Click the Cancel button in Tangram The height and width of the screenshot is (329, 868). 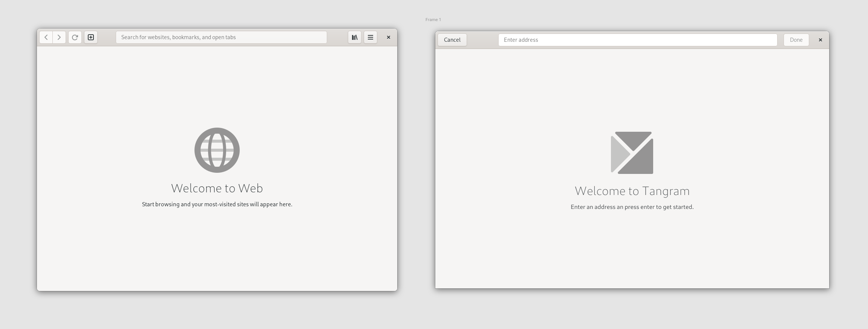(x=452, y=40)
